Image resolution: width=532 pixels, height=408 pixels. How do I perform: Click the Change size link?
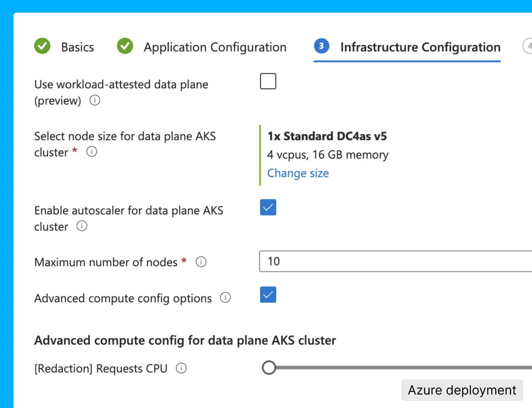298,173
